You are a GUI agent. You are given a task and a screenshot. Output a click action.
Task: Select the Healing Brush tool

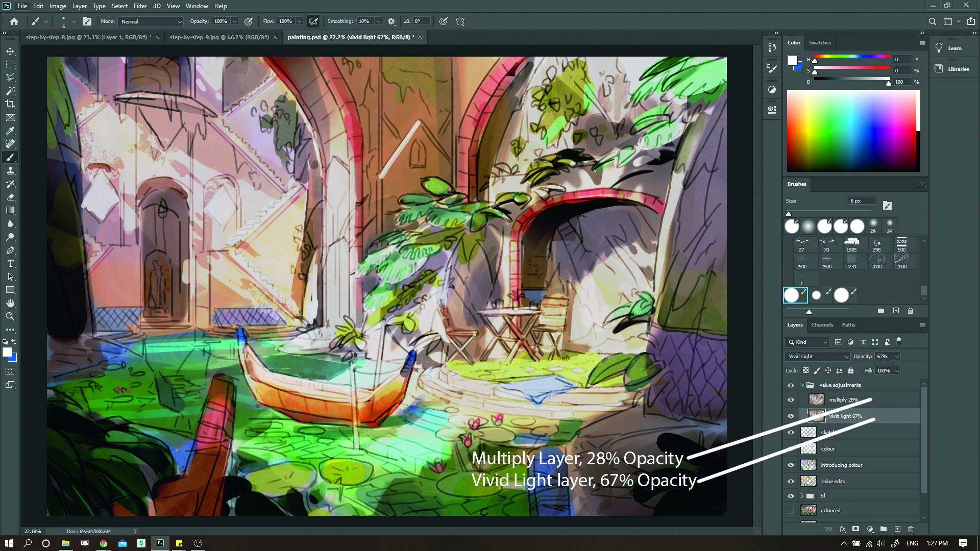(x=10, y=144)
